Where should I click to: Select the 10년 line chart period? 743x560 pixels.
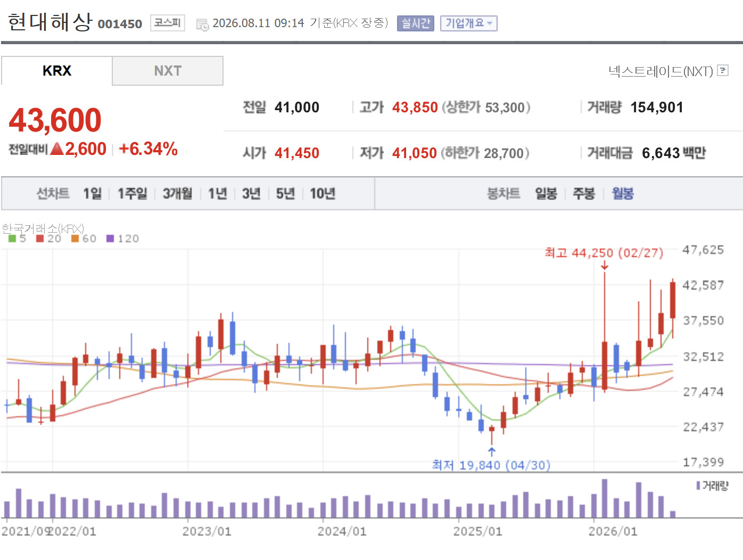(323, 194)
